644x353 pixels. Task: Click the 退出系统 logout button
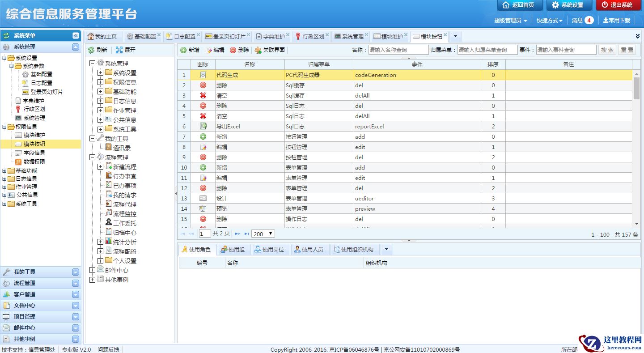pyautogui.click(x=618, y=5)
